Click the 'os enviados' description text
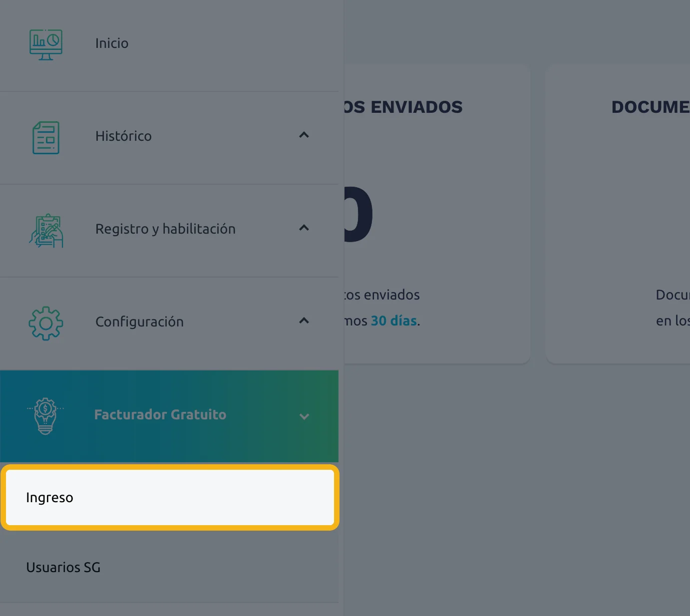The image size is (690, 616). 382,295
